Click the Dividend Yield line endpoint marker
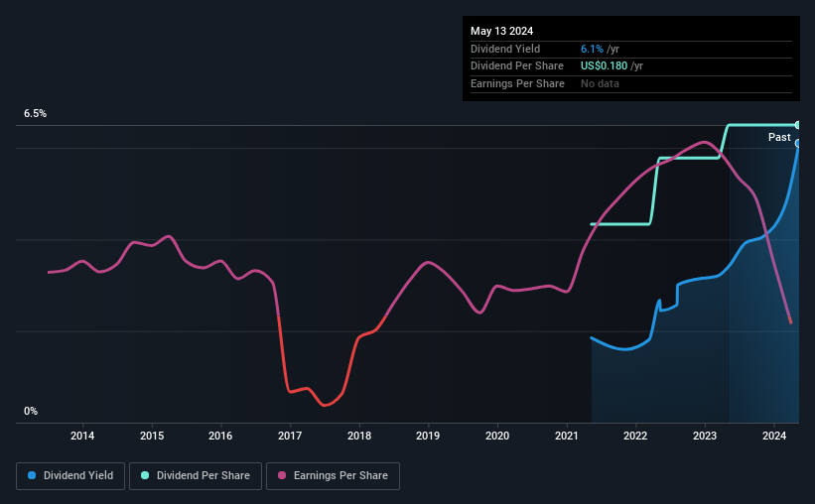 pos(798,144)
